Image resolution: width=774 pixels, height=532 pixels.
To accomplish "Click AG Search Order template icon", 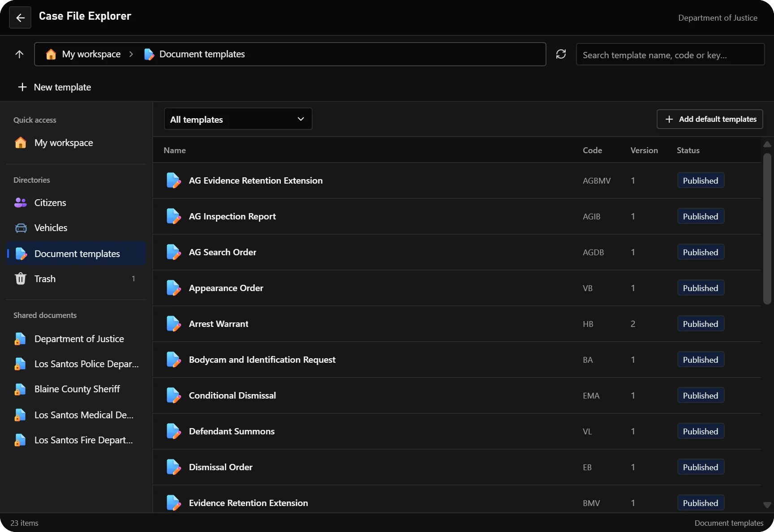I will click(x=173, y=252).
